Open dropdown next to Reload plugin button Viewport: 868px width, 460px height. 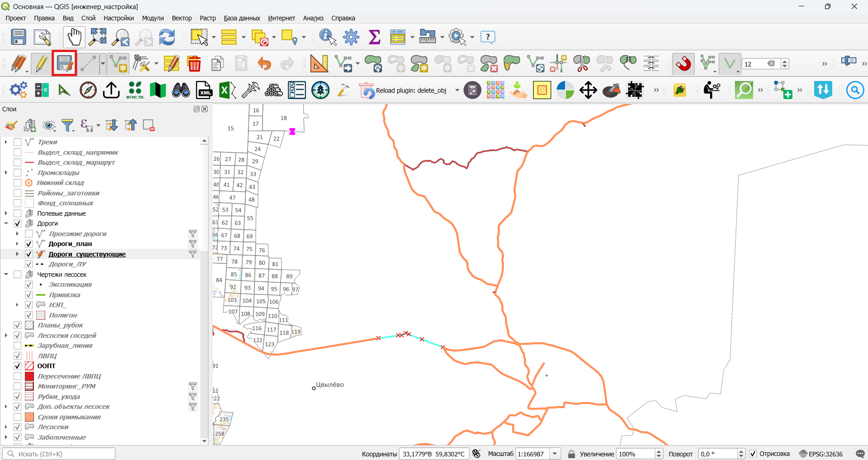457,90
